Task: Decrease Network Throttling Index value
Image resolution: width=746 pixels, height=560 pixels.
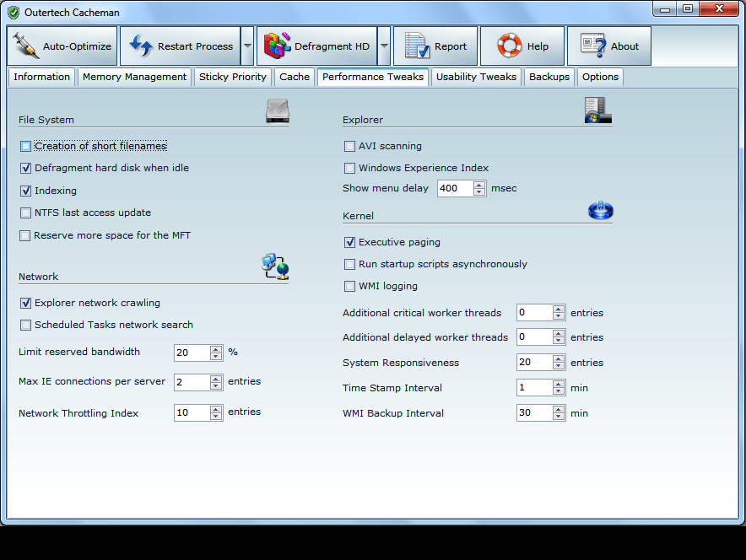Action: click(x=216, y=417)
